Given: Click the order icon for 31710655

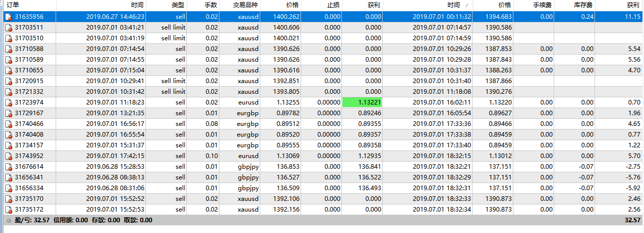Looking at the screenshot, I should pos(8,70).
